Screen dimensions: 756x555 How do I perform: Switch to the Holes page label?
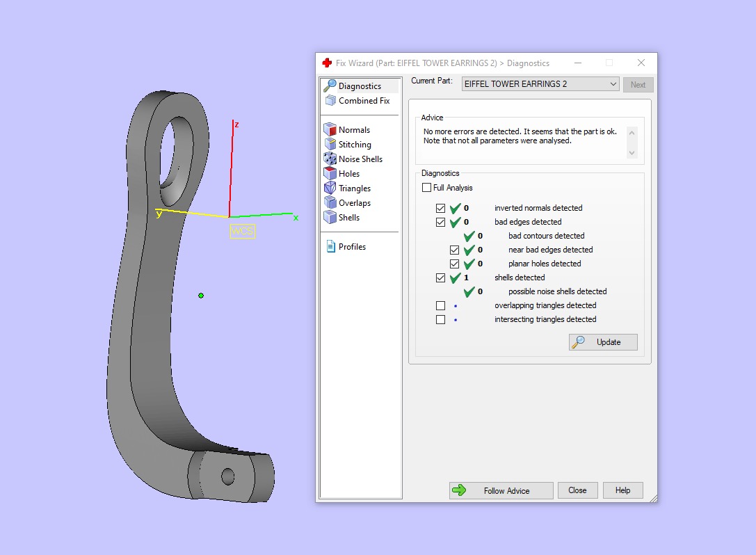(349, 173)
